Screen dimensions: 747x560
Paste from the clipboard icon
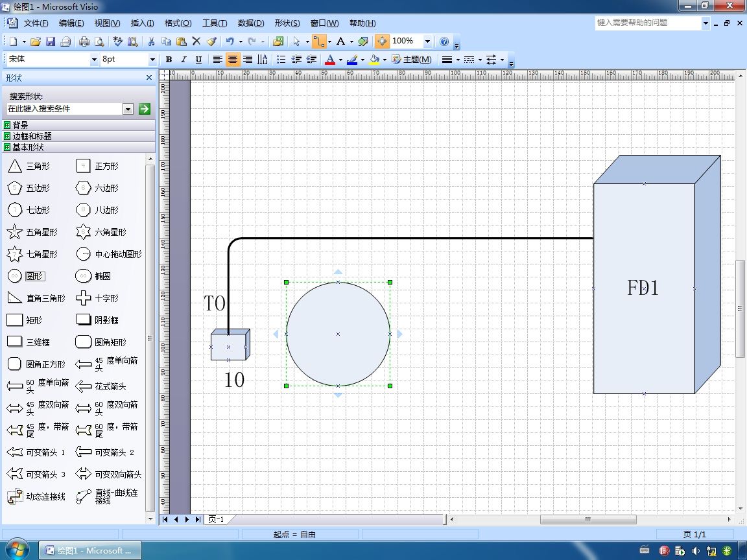coord(181,41)
